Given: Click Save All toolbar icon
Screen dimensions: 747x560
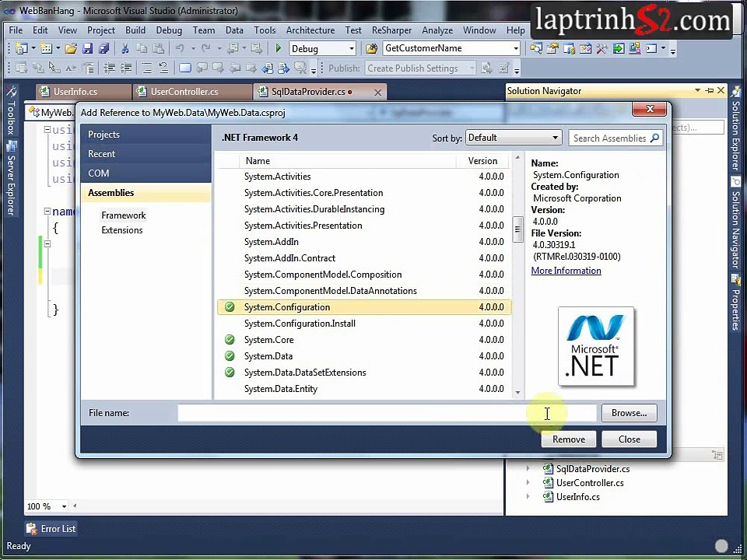Looking at the screenshot, I should (x=103, y=48).
